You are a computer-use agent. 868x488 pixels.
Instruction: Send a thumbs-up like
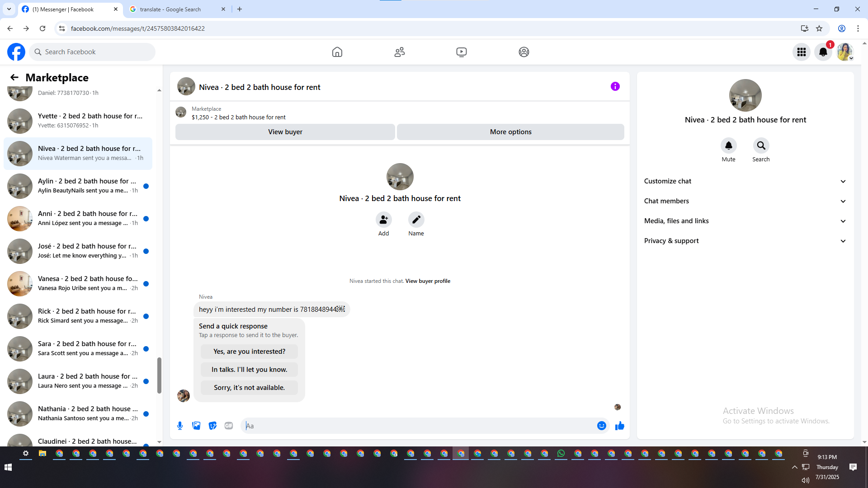(619, 426)
